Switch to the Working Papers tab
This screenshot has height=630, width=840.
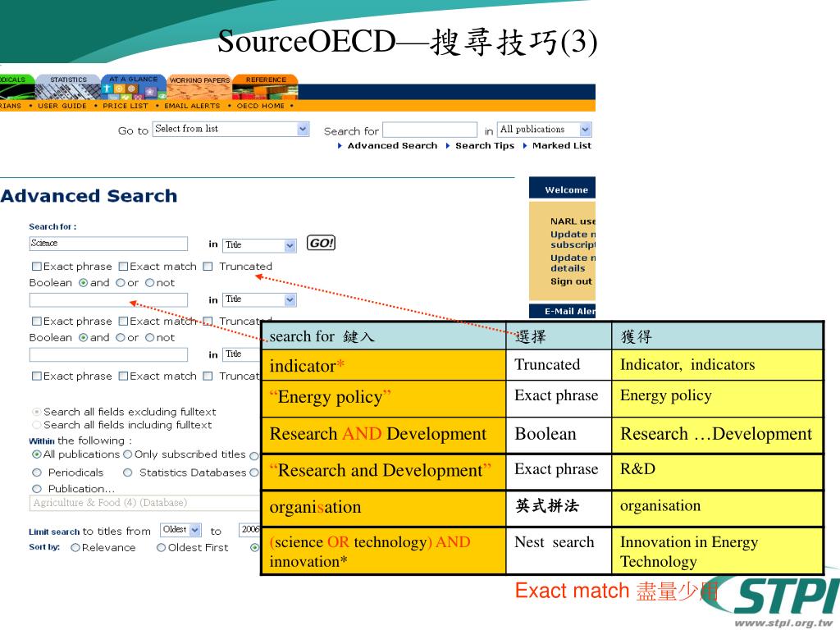point(199,87)
